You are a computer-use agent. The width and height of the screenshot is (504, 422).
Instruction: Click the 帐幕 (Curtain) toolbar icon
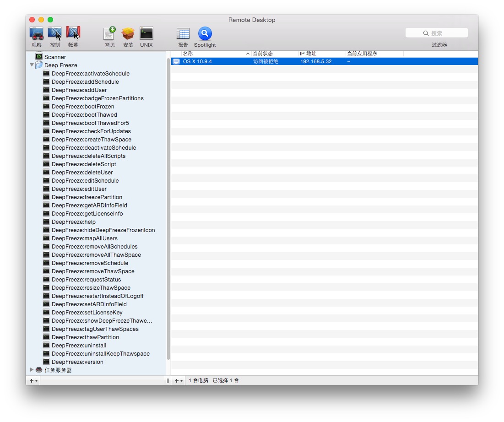73,34
